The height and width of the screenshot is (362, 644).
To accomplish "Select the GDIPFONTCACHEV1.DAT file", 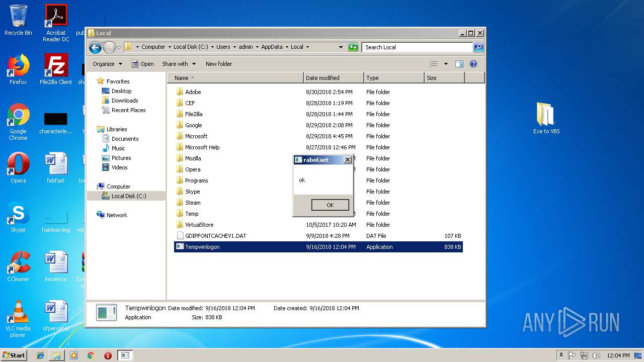I will (215, 236).
